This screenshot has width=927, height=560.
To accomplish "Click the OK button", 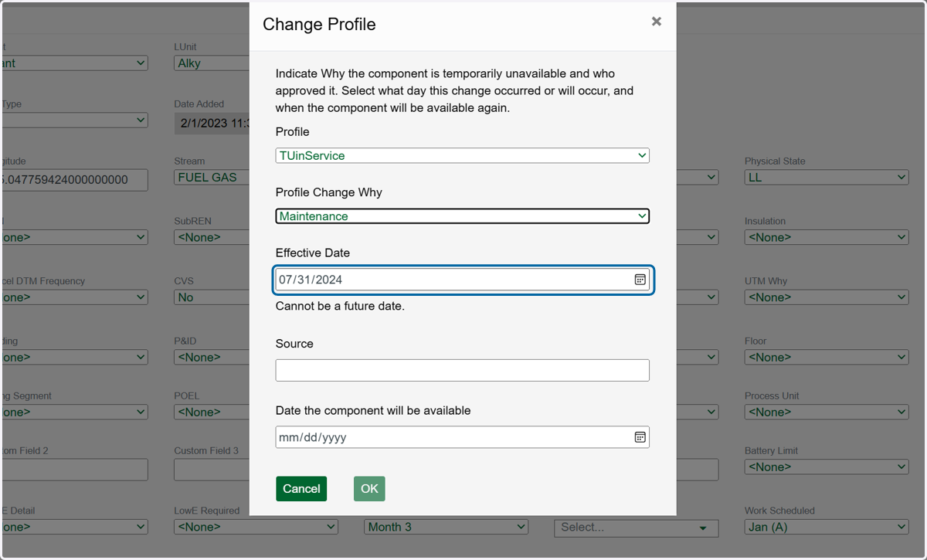I will (x=369, y=488).
